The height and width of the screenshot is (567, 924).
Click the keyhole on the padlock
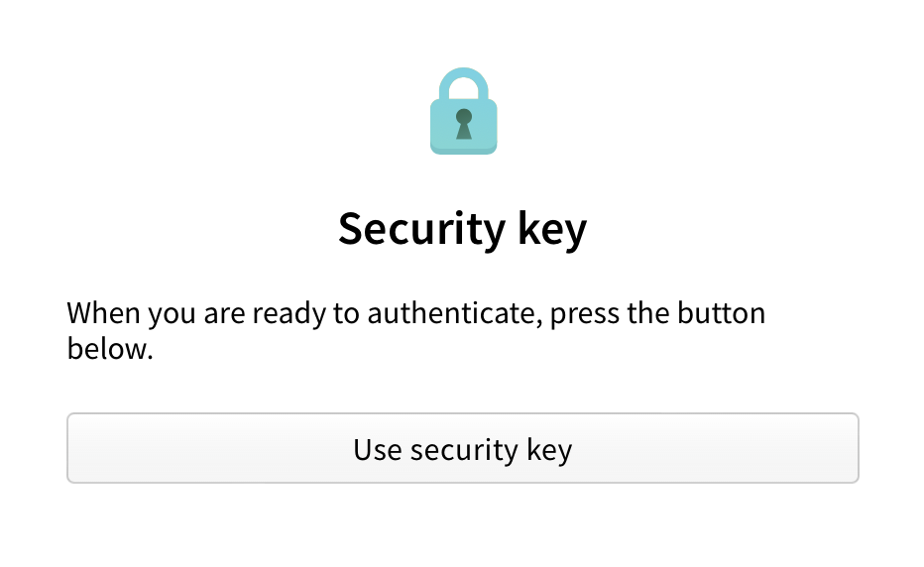463,125
